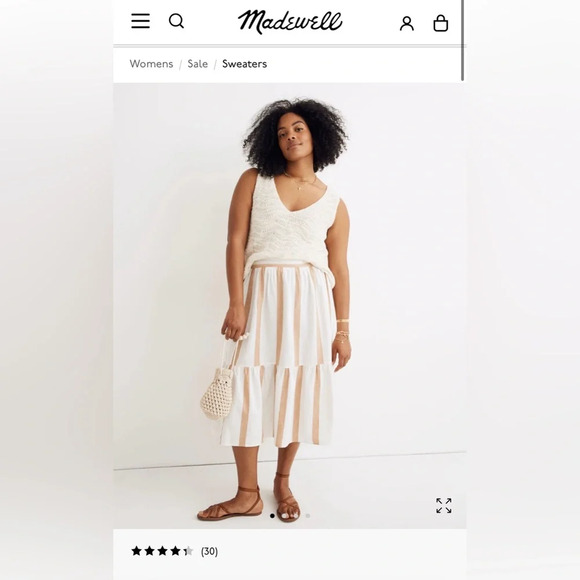Image resolution: width=580 pixels, height=580 pixels.
Task: Tap the crochet bag in the photo
Action: coord(216,396)
